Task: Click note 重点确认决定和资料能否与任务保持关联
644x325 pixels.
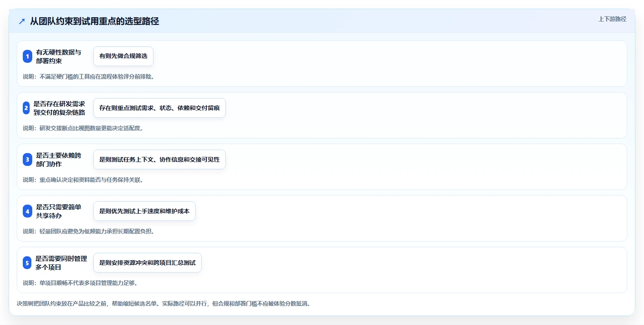Action: (x=83, y=180)
